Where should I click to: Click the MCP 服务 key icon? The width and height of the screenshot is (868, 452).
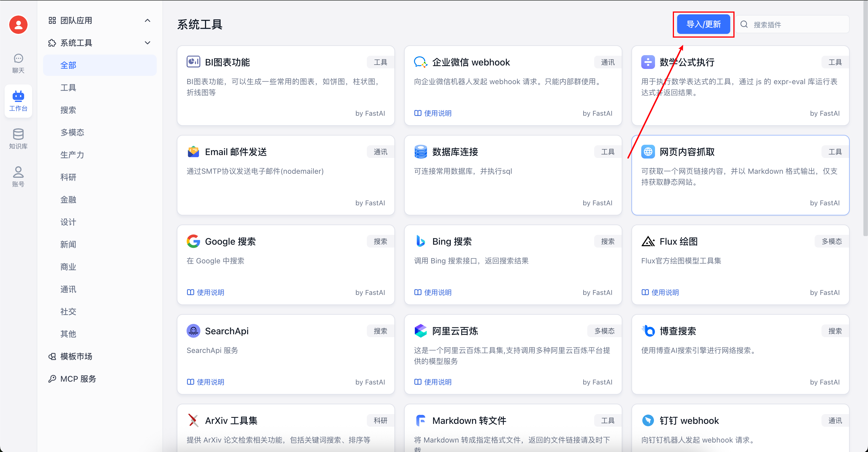point(52,378)
